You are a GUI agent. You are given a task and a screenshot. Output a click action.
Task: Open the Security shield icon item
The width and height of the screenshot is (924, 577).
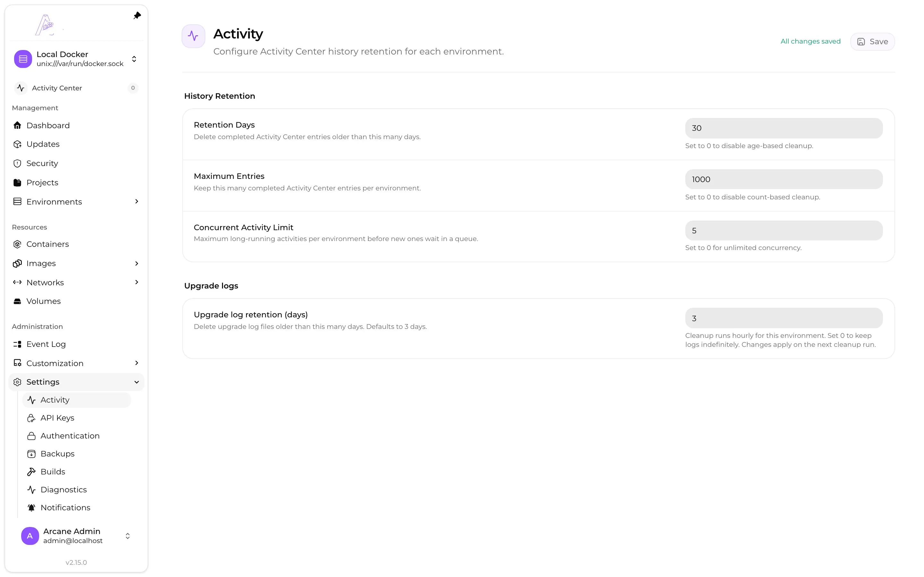pos(17,163)
